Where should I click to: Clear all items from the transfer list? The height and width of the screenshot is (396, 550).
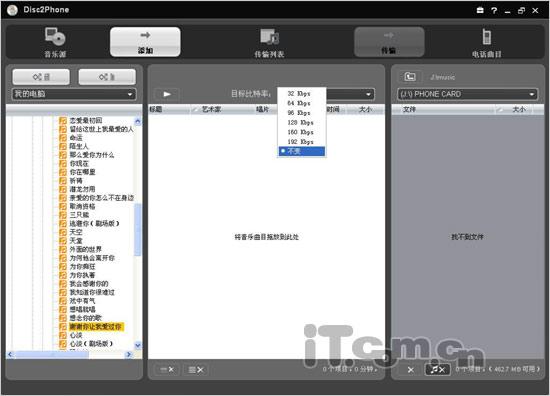pyautogui.click(x=196, y=369)
